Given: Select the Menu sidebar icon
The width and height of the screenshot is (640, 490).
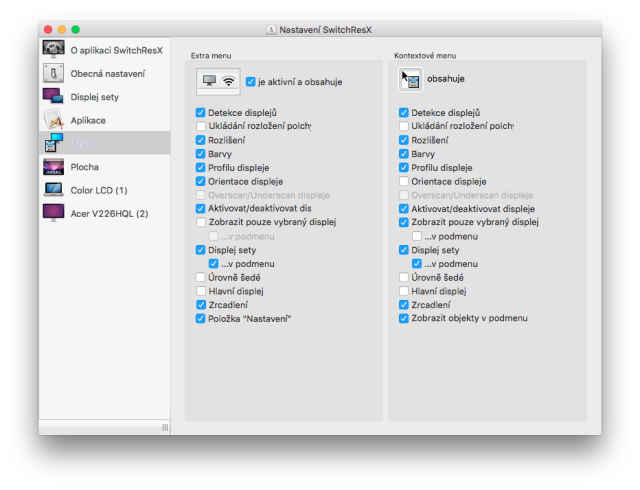Looking at the screenshot, I should tap(53, 143).
